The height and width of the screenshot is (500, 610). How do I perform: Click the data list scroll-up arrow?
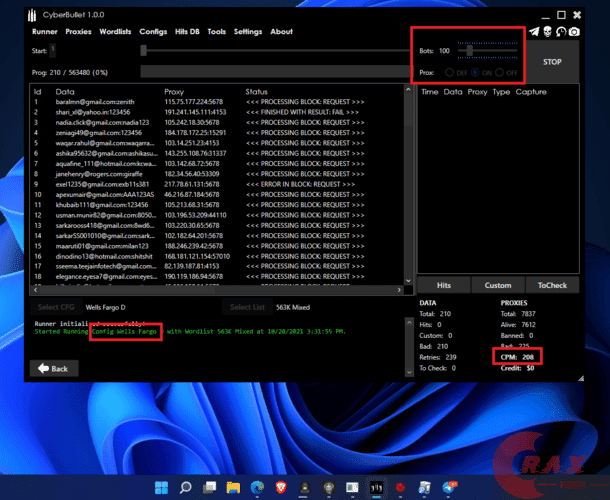408,89
